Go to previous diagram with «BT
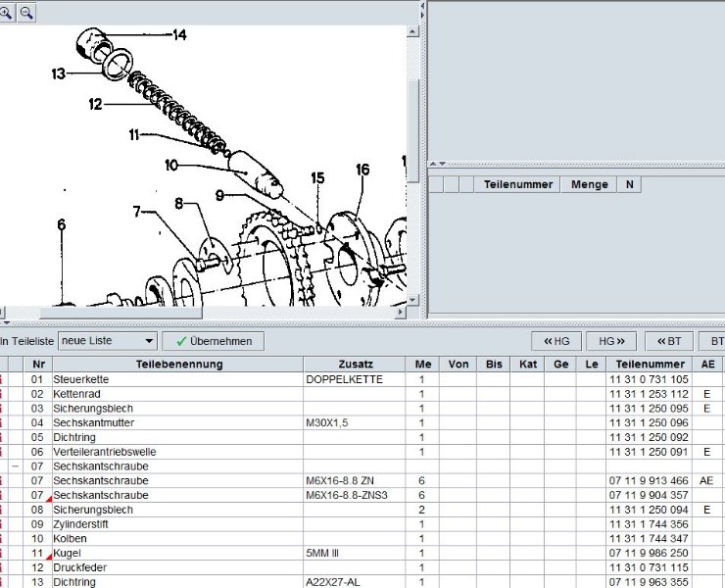The image size is (725, 588). coord(667,341)
